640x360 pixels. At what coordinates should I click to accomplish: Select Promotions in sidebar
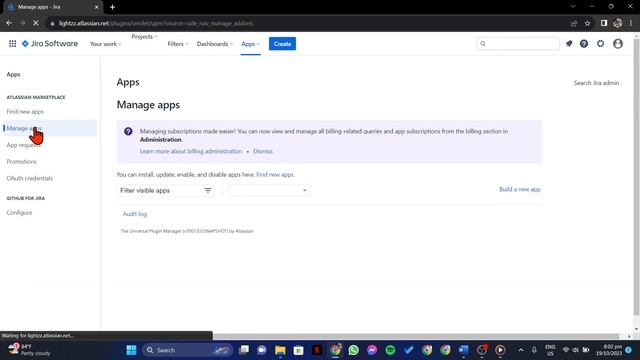pos(21,162)
